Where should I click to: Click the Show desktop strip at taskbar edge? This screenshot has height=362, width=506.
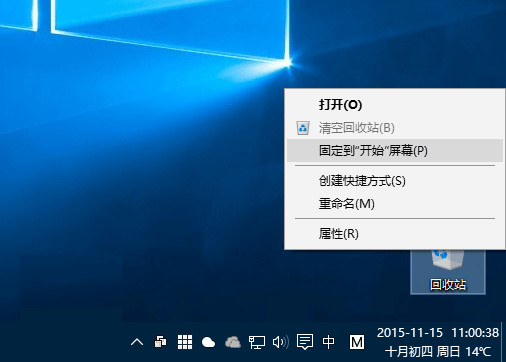point(504,342)
